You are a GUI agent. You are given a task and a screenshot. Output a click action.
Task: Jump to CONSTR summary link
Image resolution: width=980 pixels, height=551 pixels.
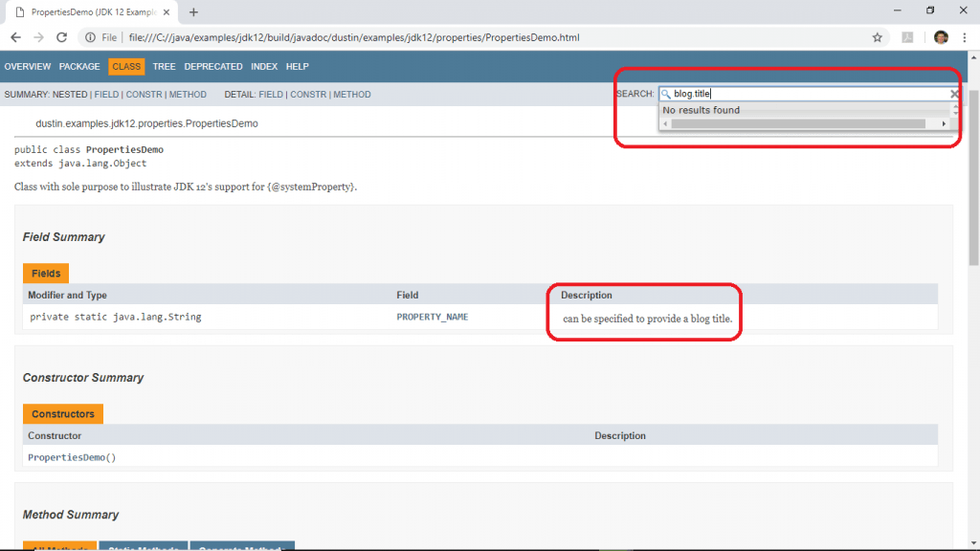[x=144, y=95]
